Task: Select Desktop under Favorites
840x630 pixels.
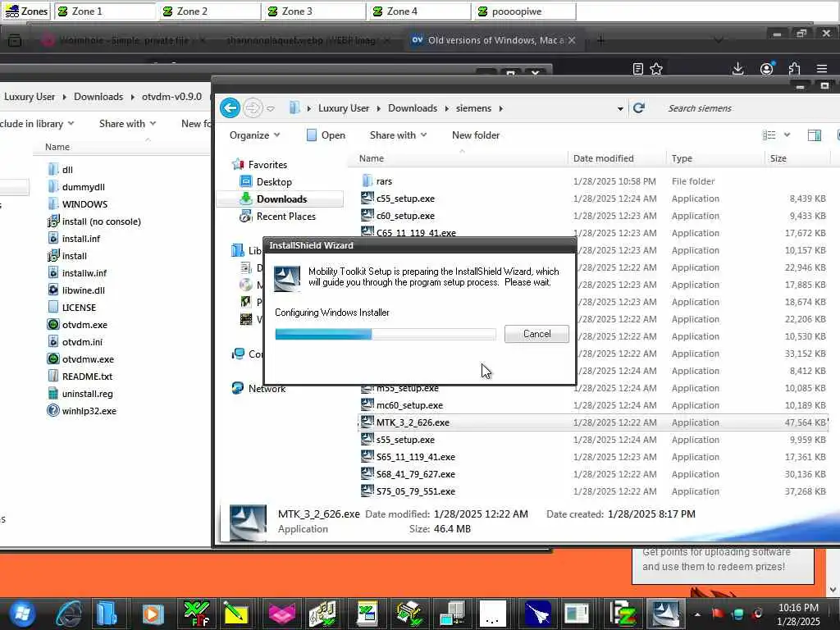Action: point(274,181)
